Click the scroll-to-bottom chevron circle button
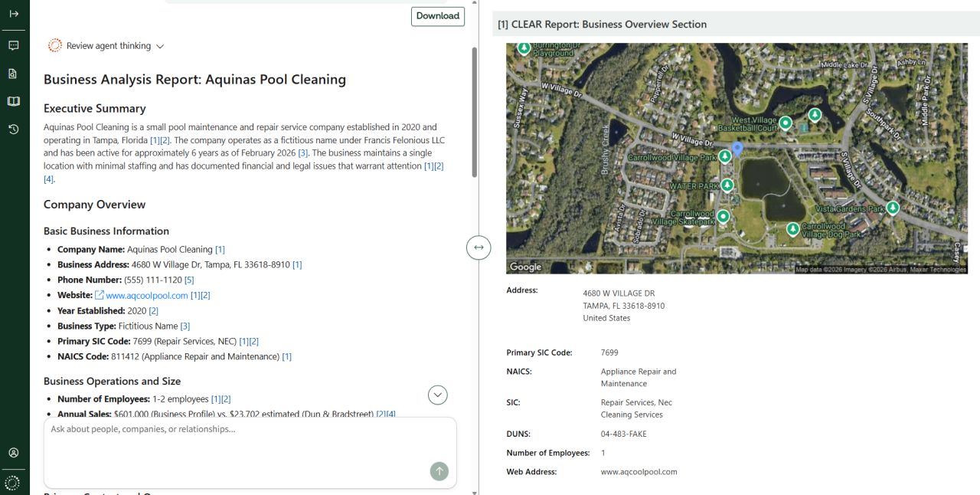The width and height of the screenshot is (980, 495). [438, 395]
